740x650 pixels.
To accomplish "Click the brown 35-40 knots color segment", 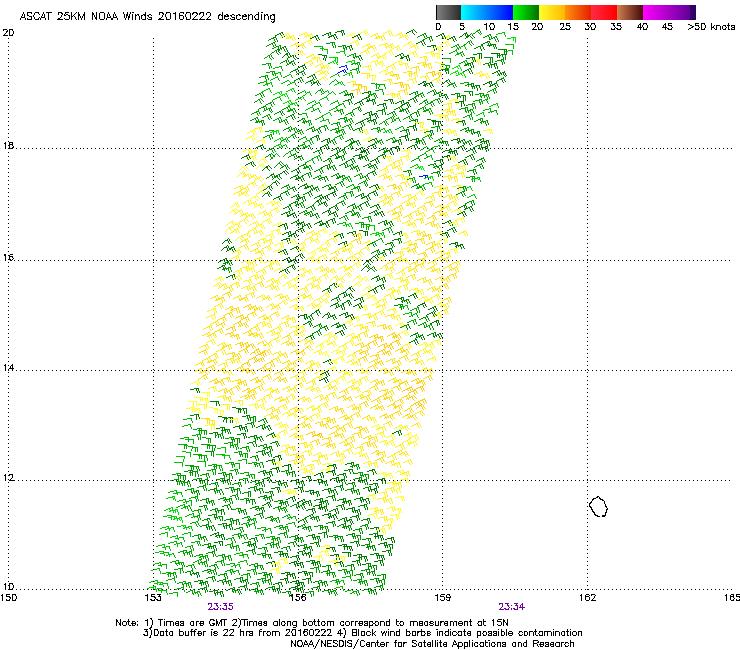I will 630,12.
